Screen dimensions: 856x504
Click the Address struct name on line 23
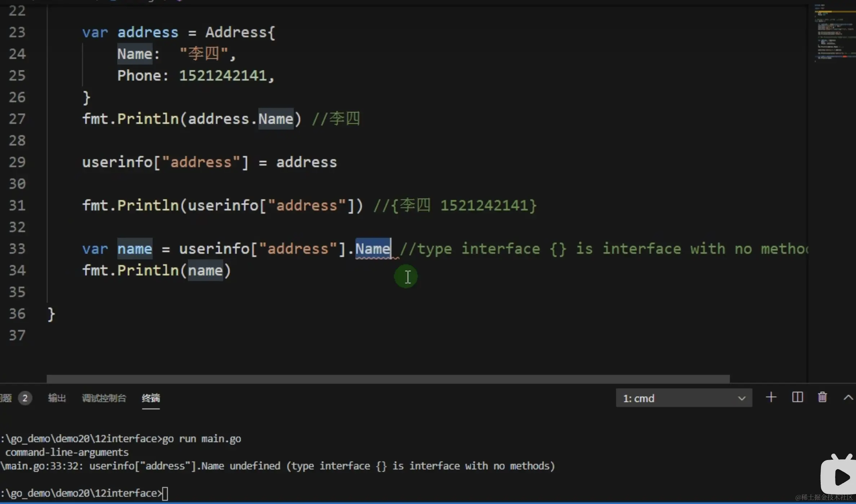coord(236,32)
